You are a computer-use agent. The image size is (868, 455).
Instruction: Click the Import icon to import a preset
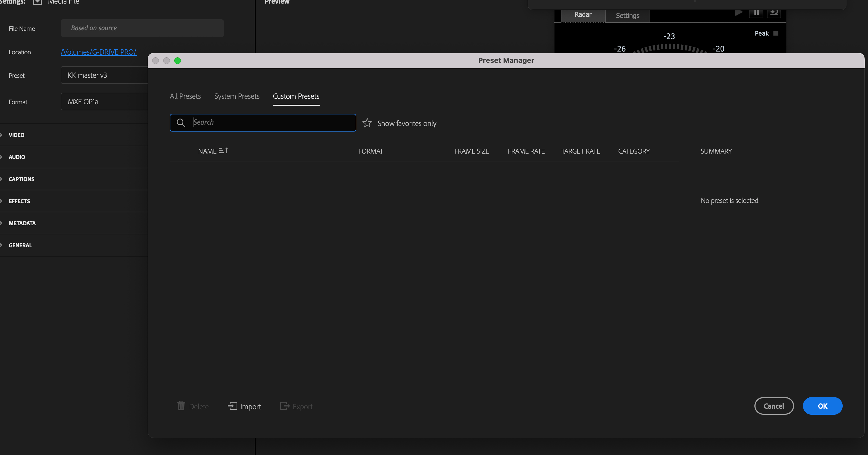tap(233, 406)
